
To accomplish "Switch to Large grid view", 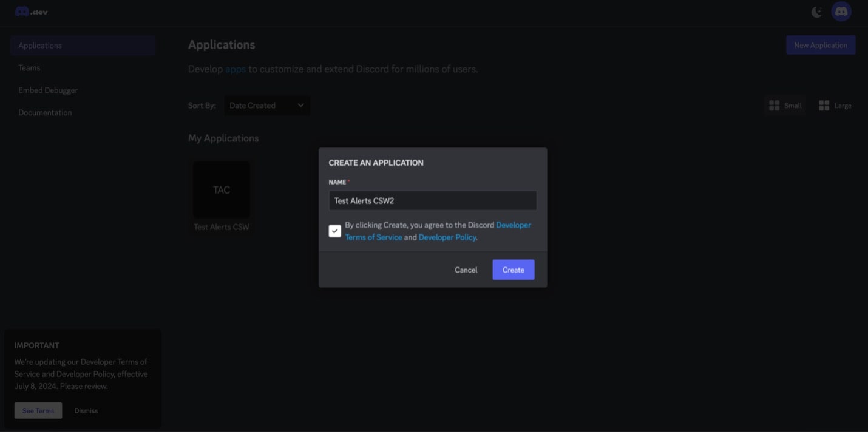I will (x=835, y=106).
